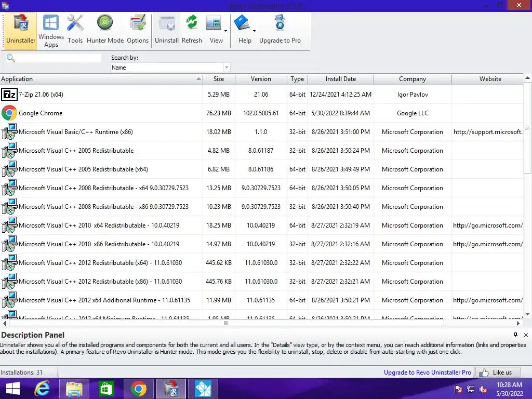
Task: Click the search magnifier icon
Action: [11, 58]
